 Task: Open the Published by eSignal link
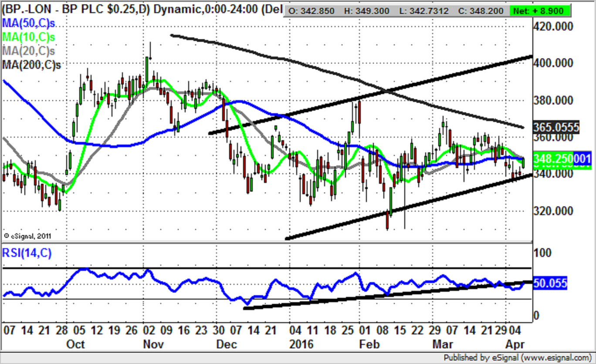tap(518, 358)
